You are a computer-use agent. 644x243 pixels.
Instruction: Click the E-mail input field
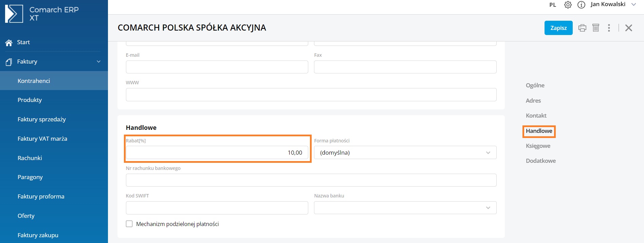pyautogui.click(x=217, y=67)
